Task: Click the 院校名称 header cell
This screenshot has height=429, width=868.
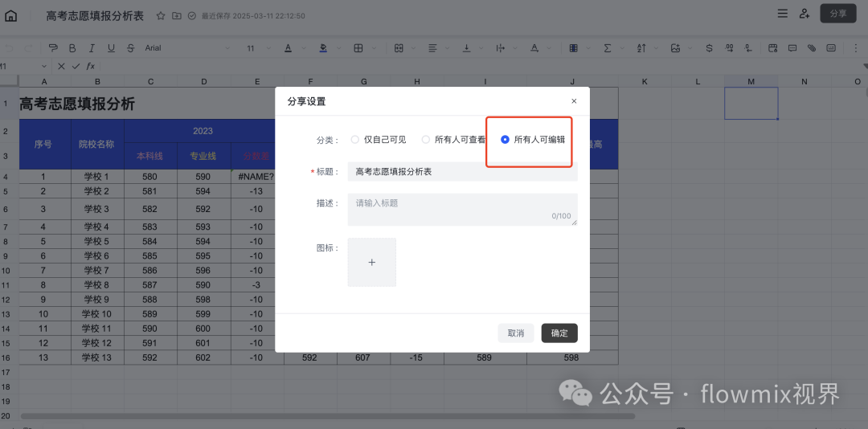Action: pos(97,144)
